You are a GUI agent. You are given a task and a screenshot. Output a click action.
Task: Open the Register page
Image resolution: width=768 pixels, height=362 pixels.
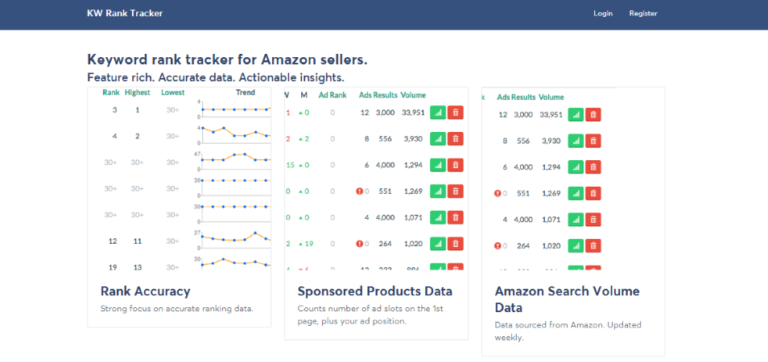click(x=643, y=14)
